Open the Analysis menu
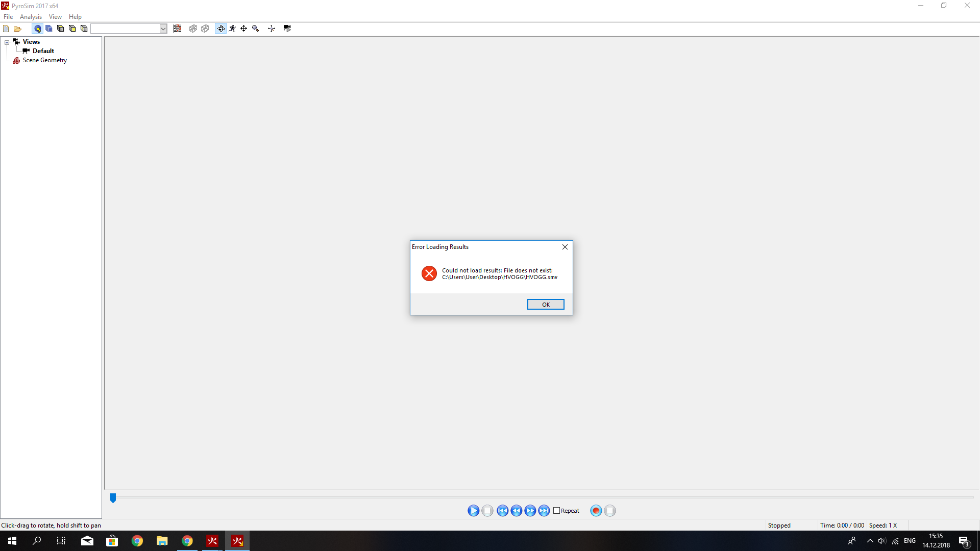This screenshot has width=980, height=551. 31,17
